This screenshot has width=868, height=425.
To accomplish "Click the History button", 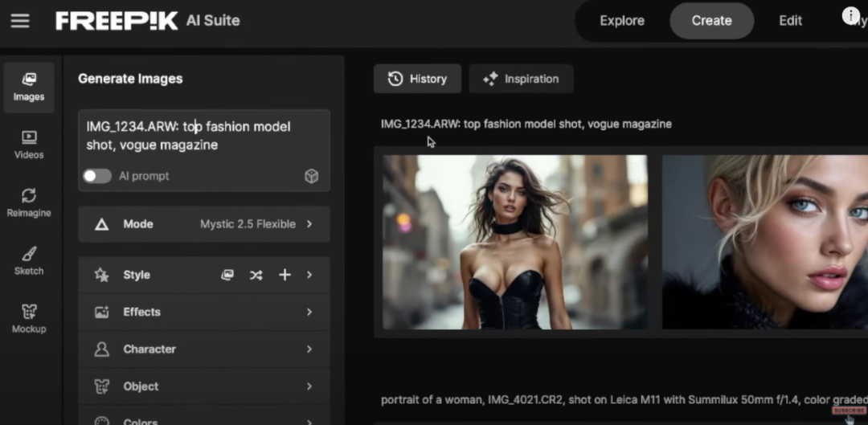I will point(417,79).
